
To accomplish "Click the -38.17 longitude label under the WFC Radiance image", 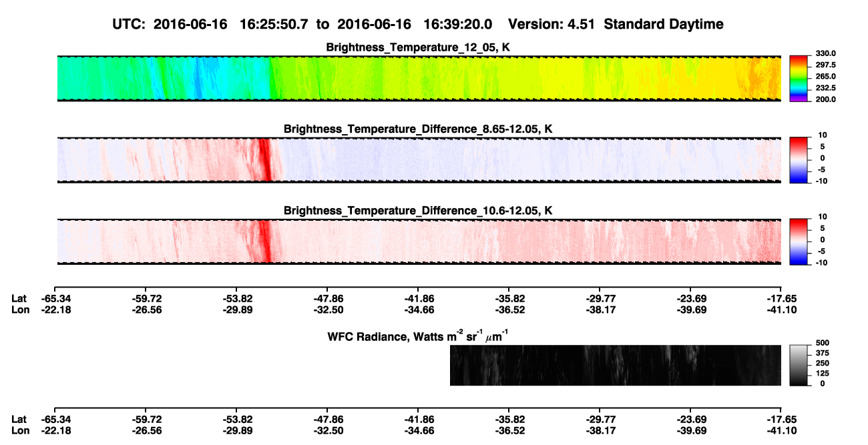I will pos(600,430).
